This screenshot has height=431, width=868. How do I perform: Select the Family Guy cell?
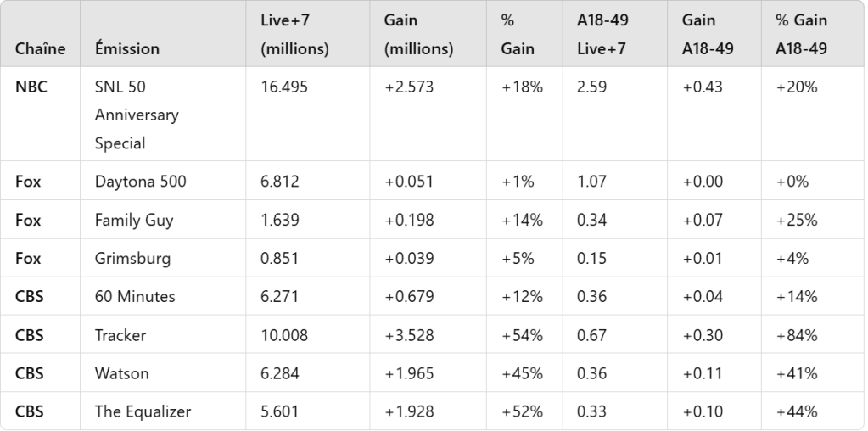[x=134, y=221]
